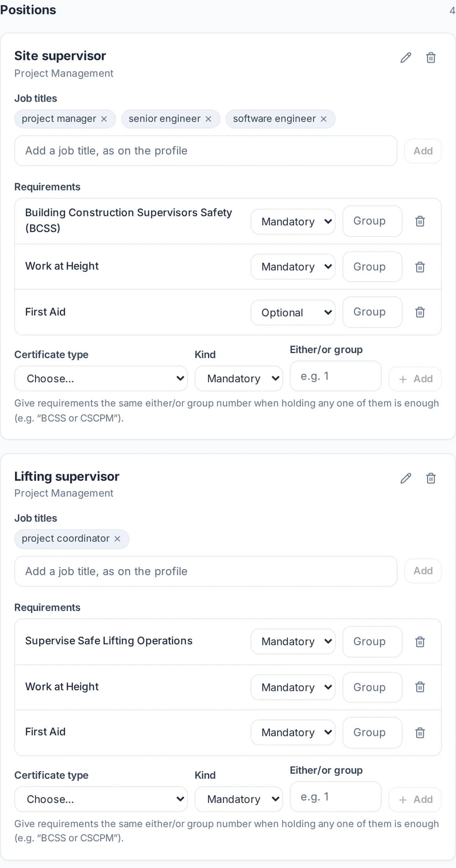Image resolution: width=456 pixels, height=868 pixels.
Task: Select the Lifting supervisor heading
Action: point(67,477)
